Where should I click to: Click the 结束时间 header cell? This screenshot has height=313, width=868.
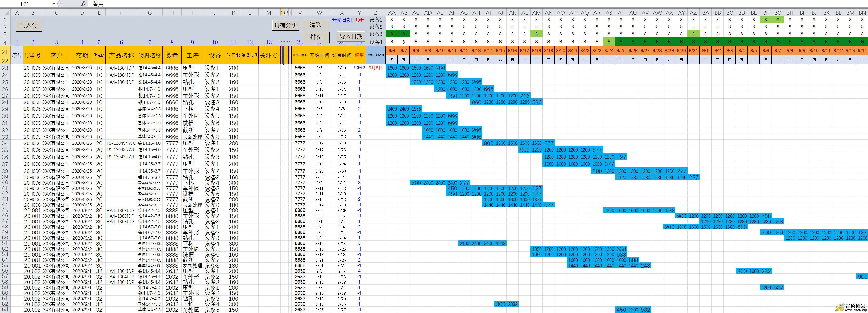[x=342, y=55]
